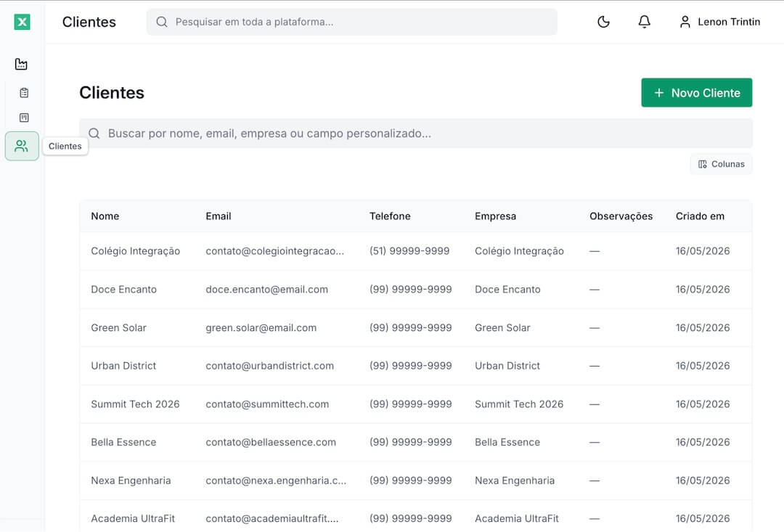The height and width of the screenshot is (532, 784).
Task: Click Green Solar in Empresa column
Action: tap(502, 327)
